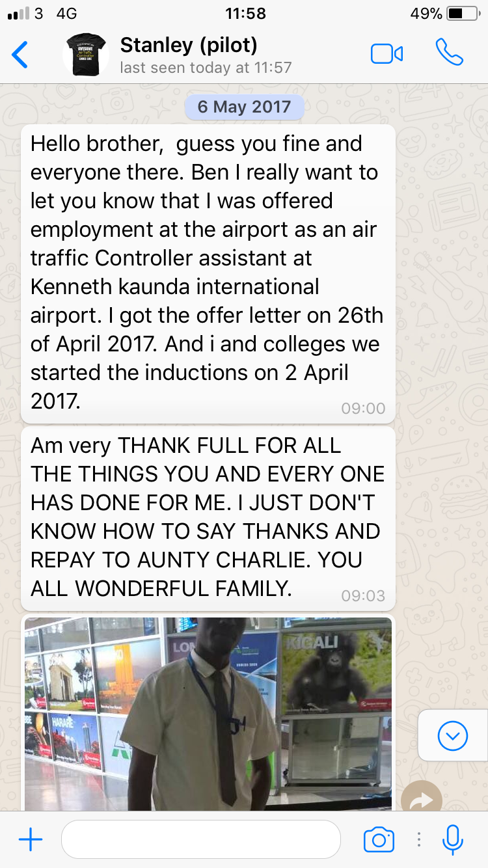
Task: Tap the 11:58 clock in status bar
Action: pos(245,14)
